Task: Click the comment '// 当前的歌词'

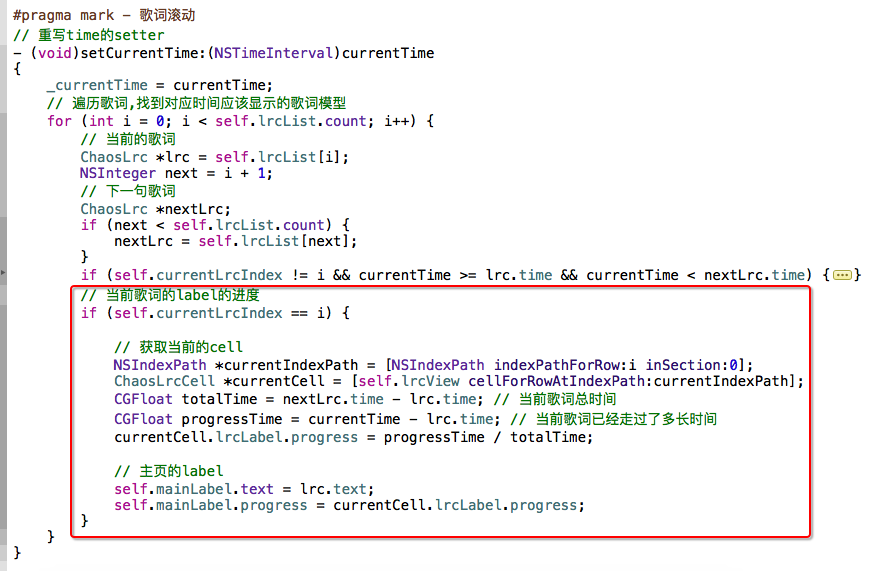Action: pos(128,139)
